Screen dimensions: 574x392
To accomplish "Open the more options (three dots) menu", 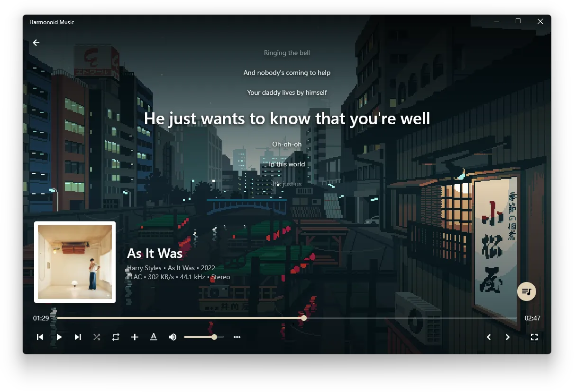I will coord(237,337).
